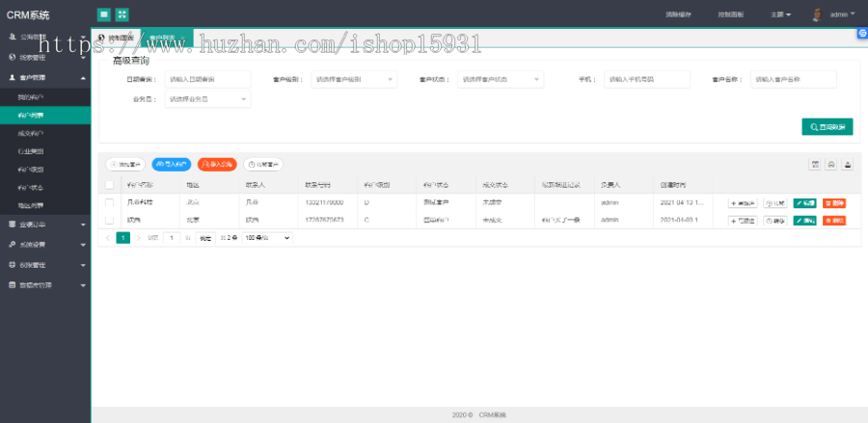Toggle fullscreen using the top bar icon
868x423 pixels.
122,14
